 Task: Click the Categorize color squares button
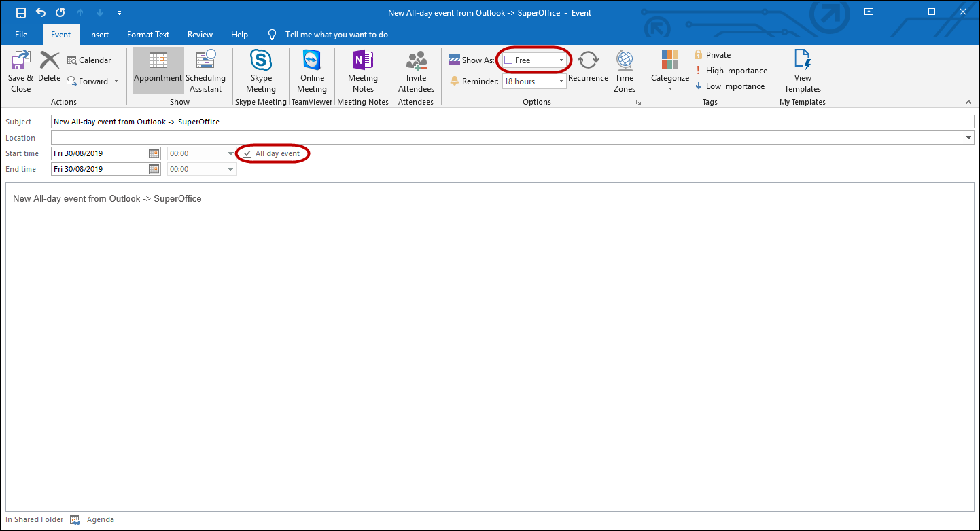pos(670,60)
